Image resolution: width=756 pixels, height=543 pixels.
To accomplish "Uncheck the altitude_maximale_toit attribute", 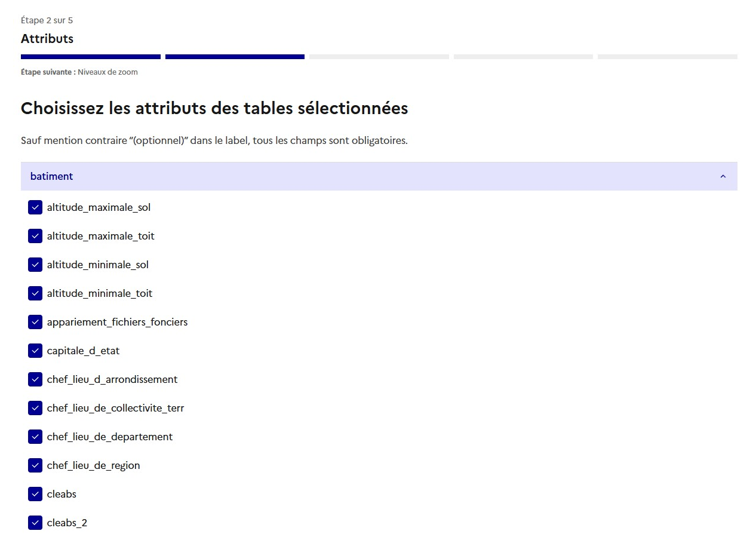I will tap(35, 236).
